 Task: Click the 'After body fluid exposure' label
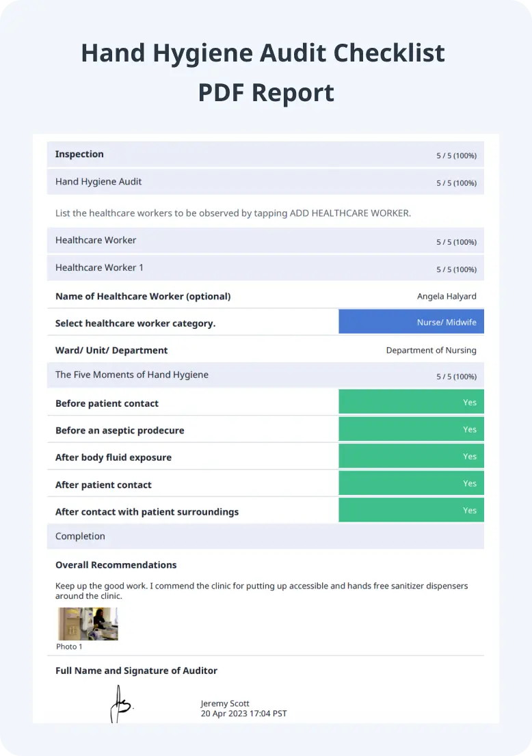click(x=114, y=457)
